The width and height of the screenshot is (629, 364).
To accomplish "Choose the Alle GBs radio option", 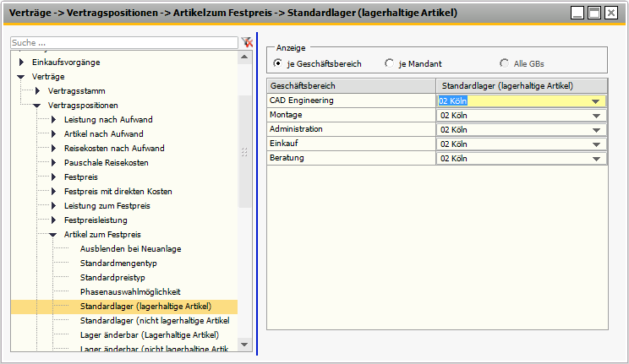I will (505, 63).
